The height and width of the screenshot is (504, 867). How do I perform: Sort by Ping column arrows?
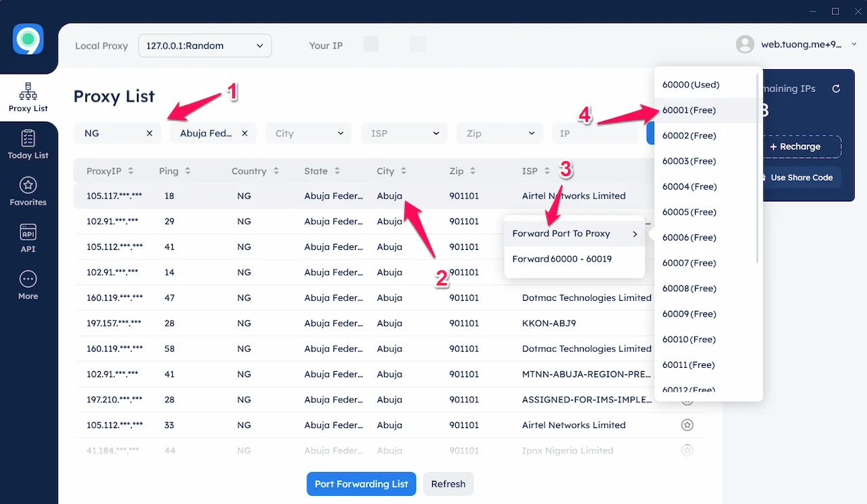click(x=188, y=171)
